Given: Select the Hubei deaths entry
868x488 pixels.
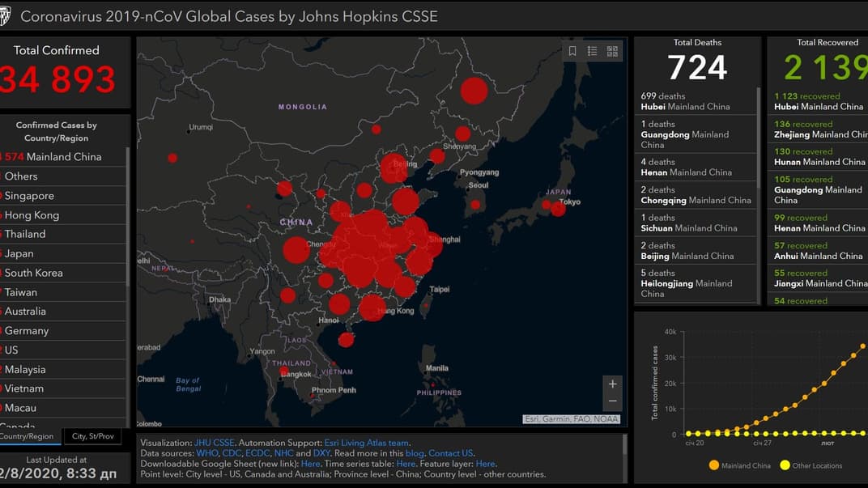Looking at the screenshot, I should 684,101.
